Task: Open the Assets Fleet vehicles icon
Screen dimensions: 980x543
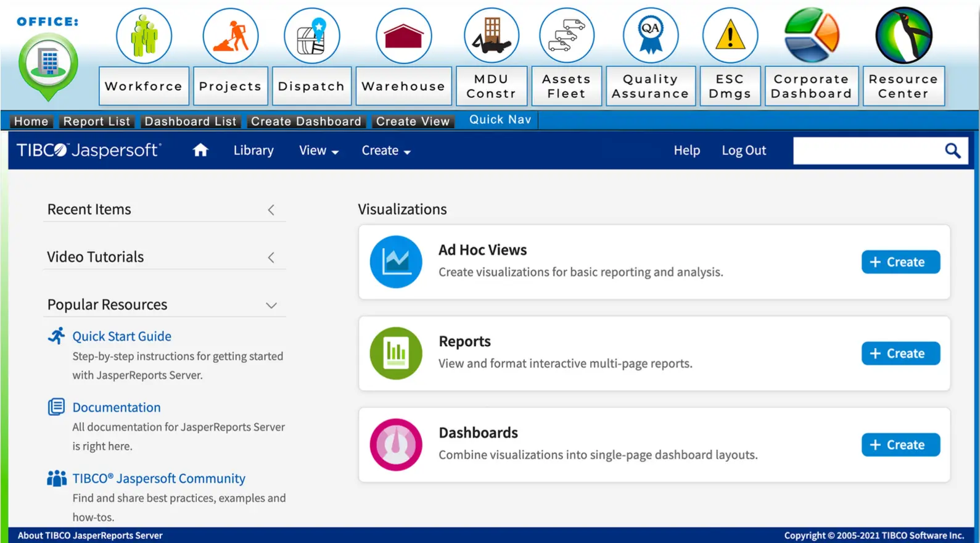Action: tap(566, 36)
